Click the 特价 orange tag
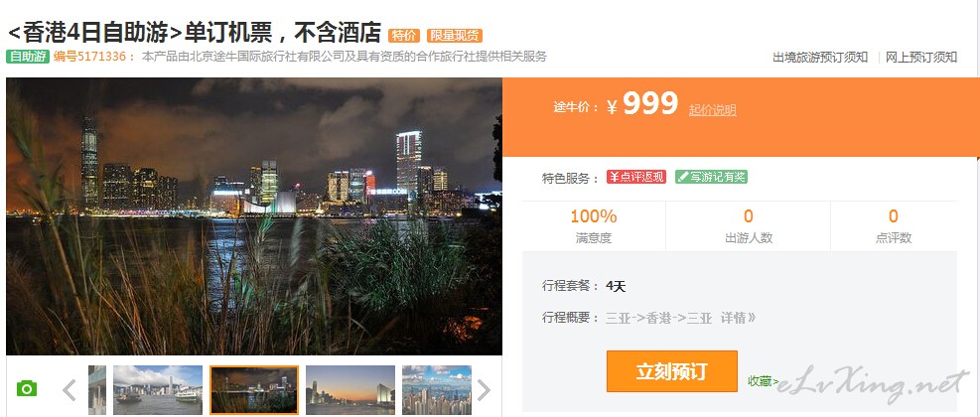The width and height of the screenshot is (980, 417). click(404, 36)
